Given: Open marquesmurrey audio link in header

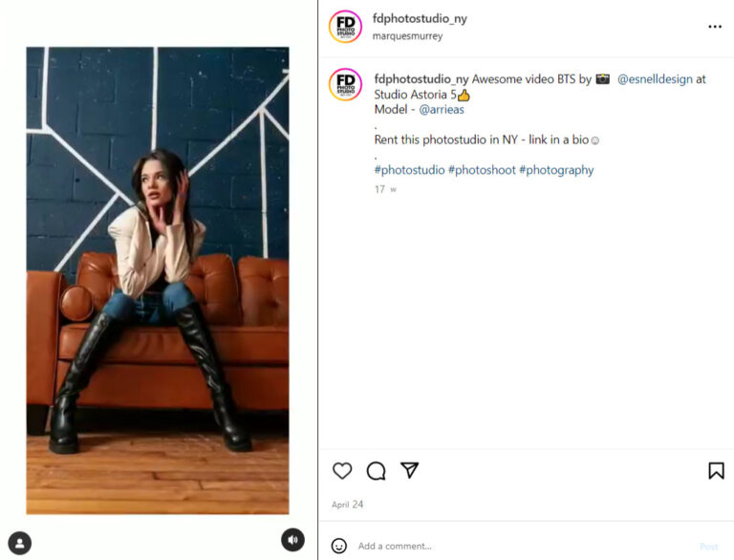Looking at the screenshot, I should (x=407, y=36).
